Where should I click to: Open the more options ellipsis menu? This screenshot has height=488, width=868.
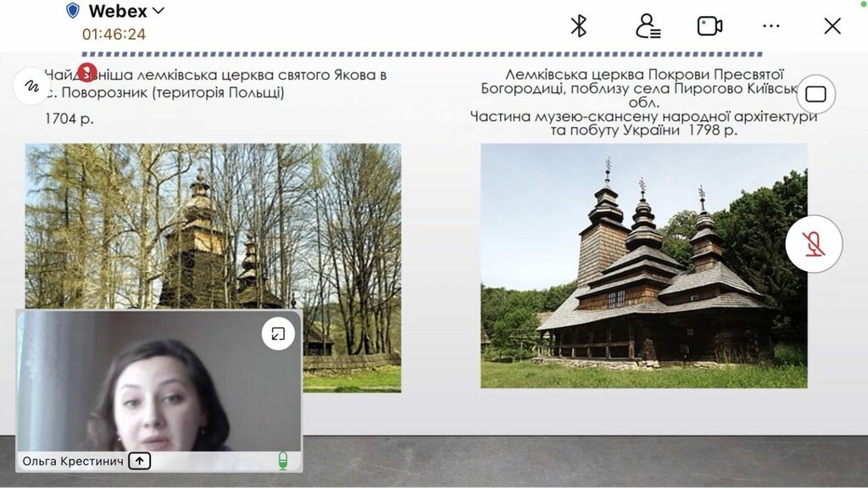click(x=771, y=26)
